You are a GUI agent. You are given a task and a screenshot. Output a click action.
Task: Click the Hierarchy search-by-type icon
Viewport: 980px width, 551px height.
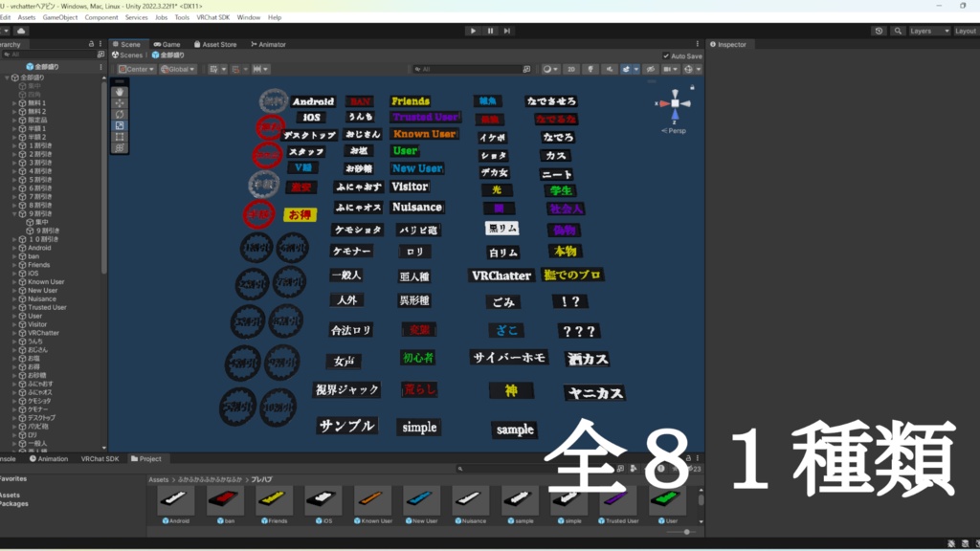coord(100,55)
